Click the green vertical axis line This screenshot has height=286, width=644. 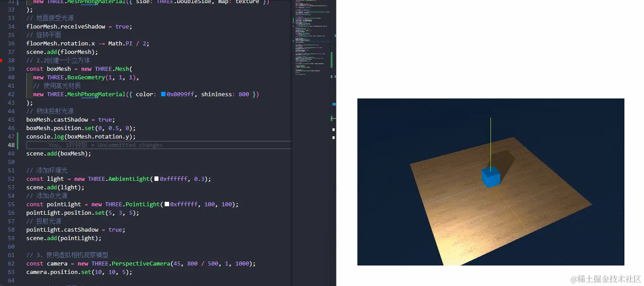(x=490, y=138)
